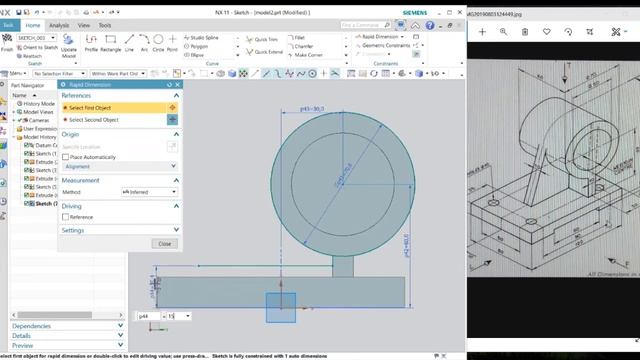Pick the Make Corner tool
Screen dimensions: 640x360
(305, 55)
